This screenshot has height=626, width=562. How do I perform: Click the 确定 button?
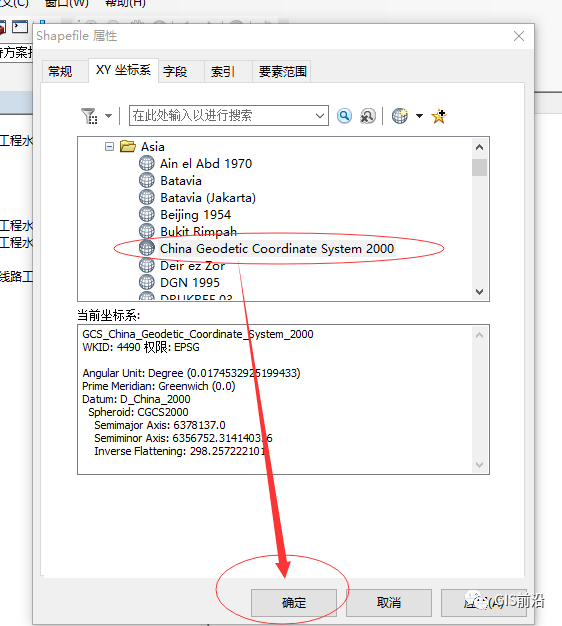(294, 602)
